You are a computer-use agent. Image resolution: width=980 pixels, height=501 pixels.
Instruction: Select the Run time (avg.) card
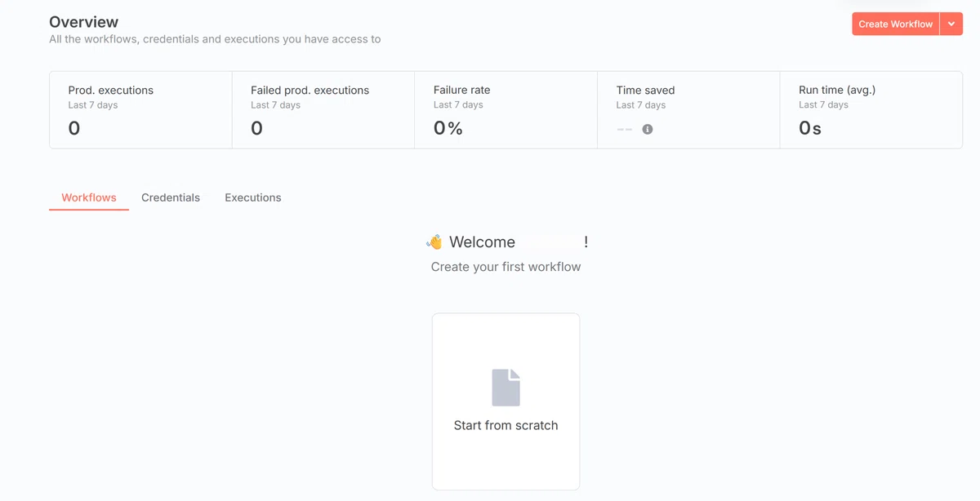[x=871, y=110]
